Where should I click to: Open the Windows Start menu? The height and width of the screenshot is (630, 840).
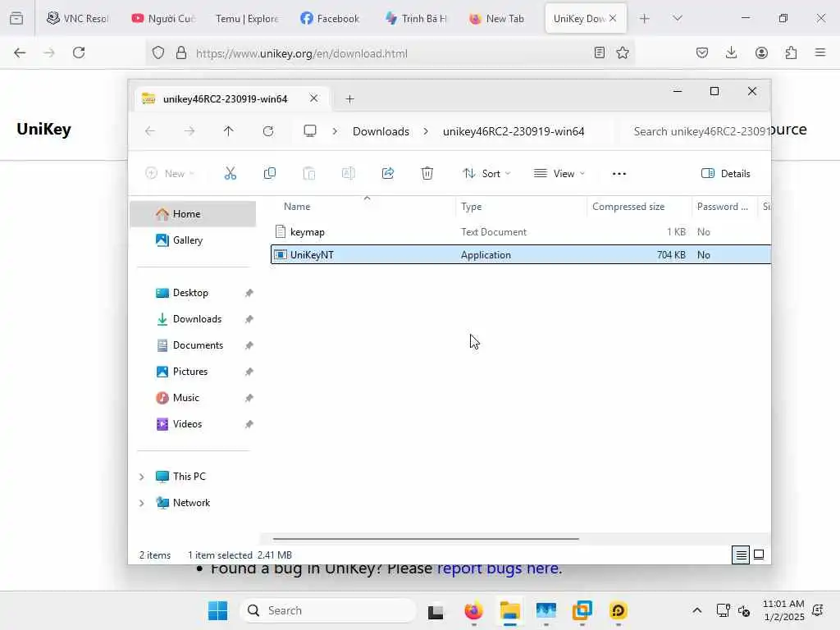coord(218,610)
